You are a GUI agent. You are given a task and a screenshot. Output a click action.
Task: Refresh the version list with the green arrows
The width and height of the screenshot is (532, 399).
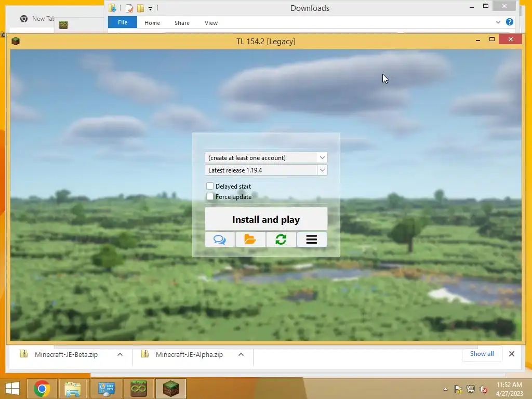click(x=281, y=240)
